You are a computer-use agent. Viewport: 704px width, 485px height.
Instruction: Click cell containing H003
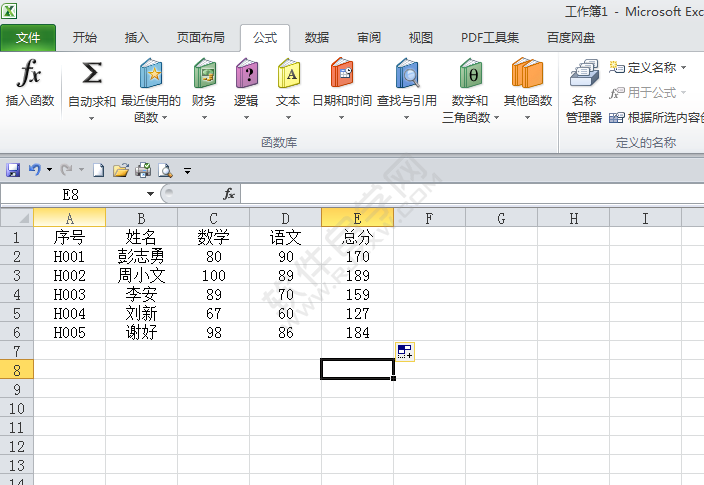(x=70, y=294)
